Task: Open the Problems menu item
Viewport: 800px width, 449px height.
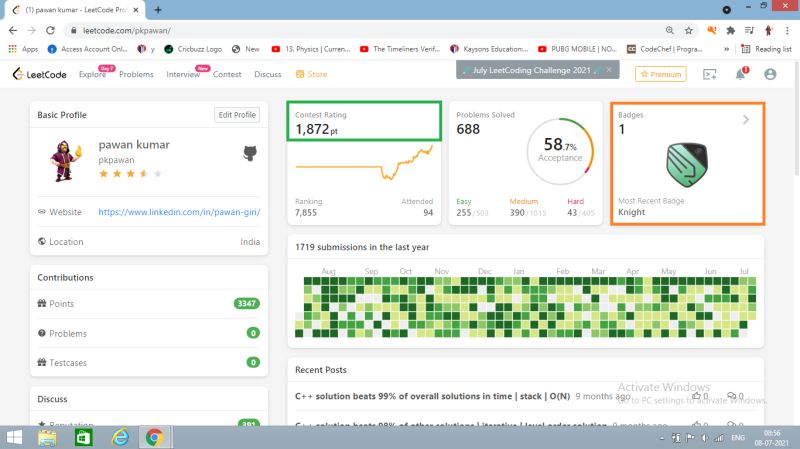Action: pos(136,74)
